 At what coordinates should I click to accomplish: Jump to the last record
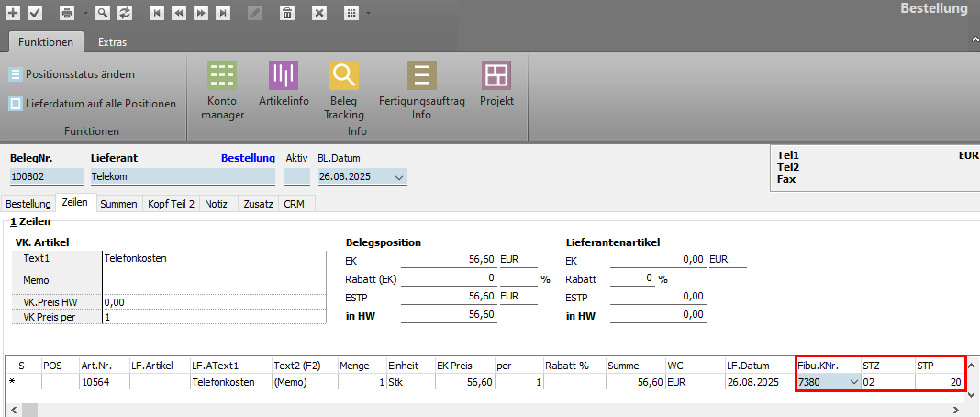click(223, 13)
